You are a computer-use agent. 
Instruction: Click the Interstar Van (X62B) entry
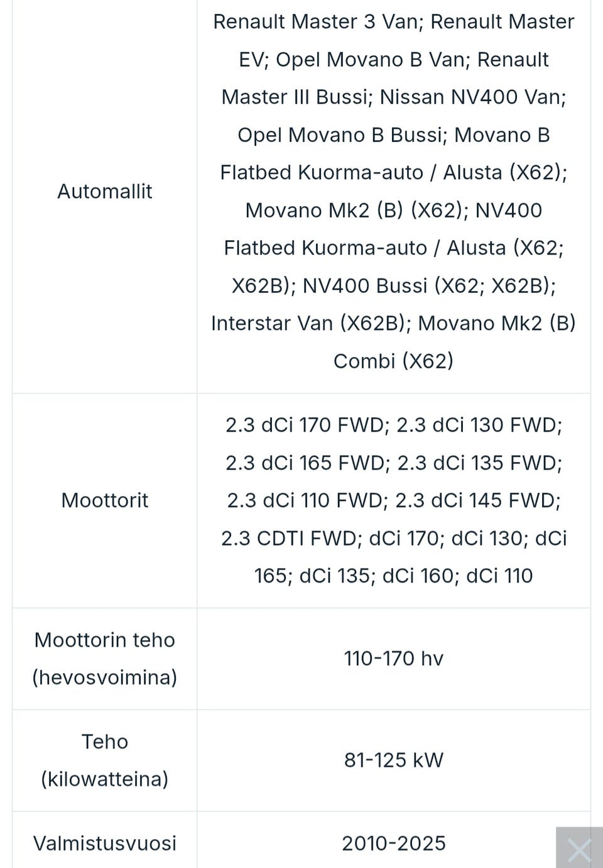[308, 323]
